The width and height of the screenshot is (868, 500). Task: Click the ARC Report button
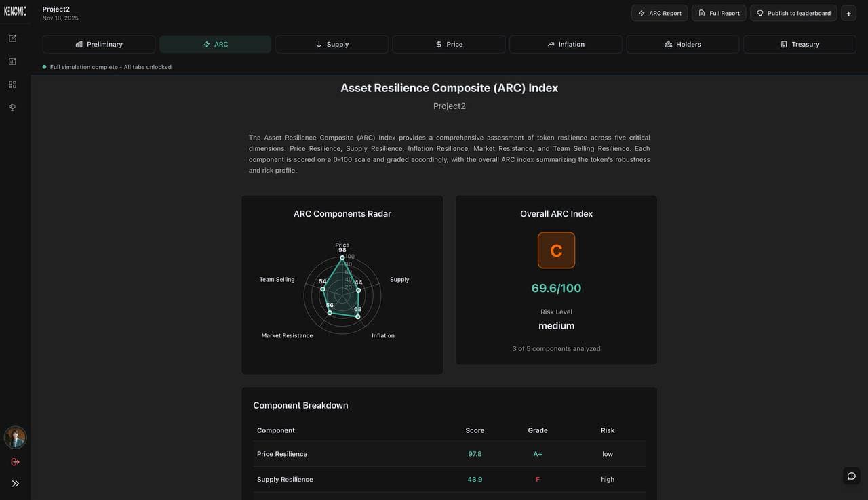click(x=658, y=12)
